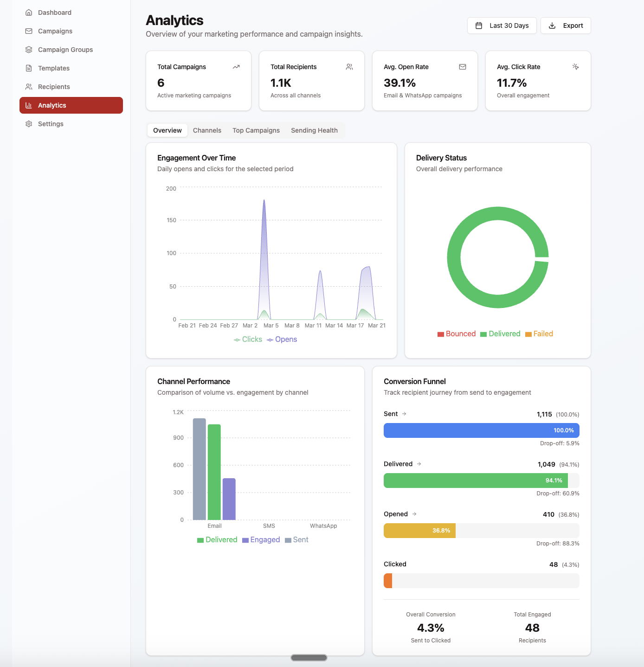
Task: Click mail icon on Avg. Open Rate card
Action: coord(463,67)
